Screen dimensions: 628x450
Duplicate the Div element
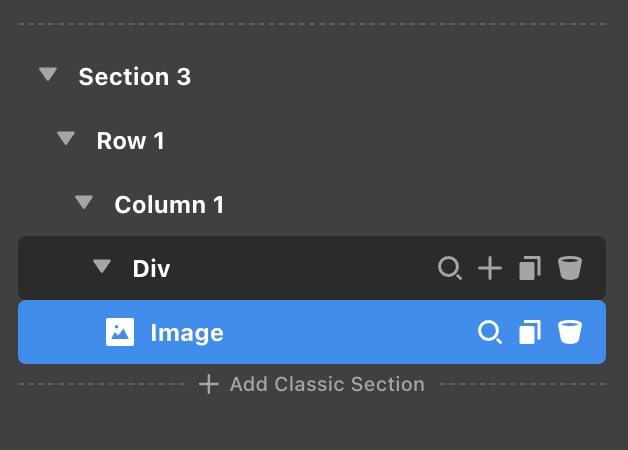pyautogui.click(x=530, y=268)
